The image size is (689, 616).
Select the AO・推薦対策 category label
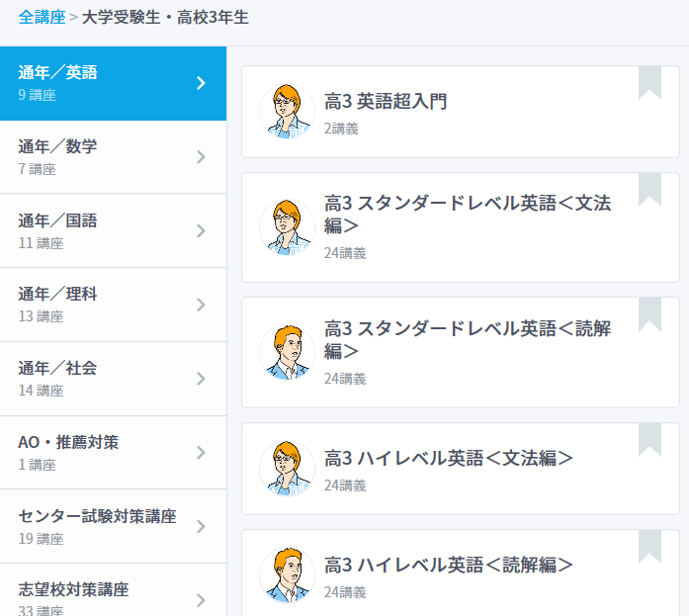(x=68, y=442)
